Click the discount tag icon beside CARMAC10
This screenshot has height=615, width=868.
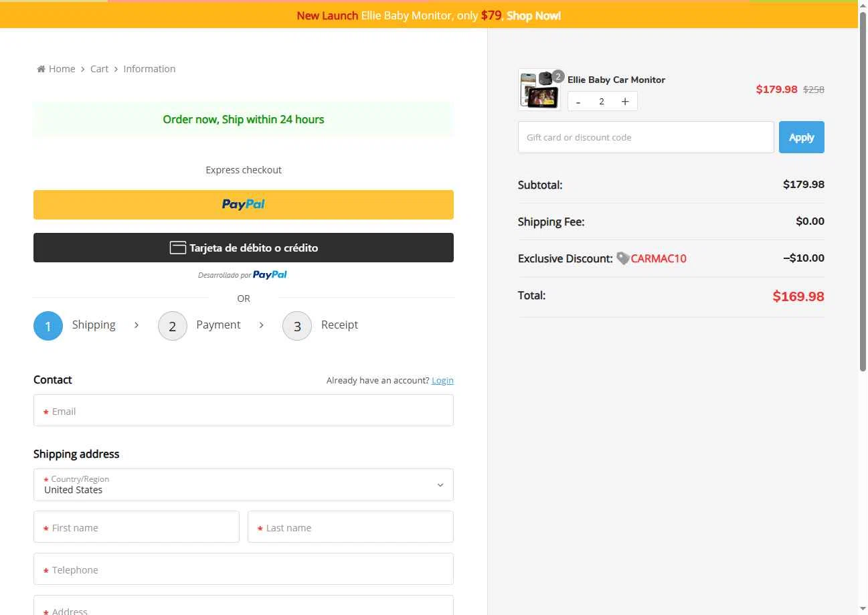622,258
